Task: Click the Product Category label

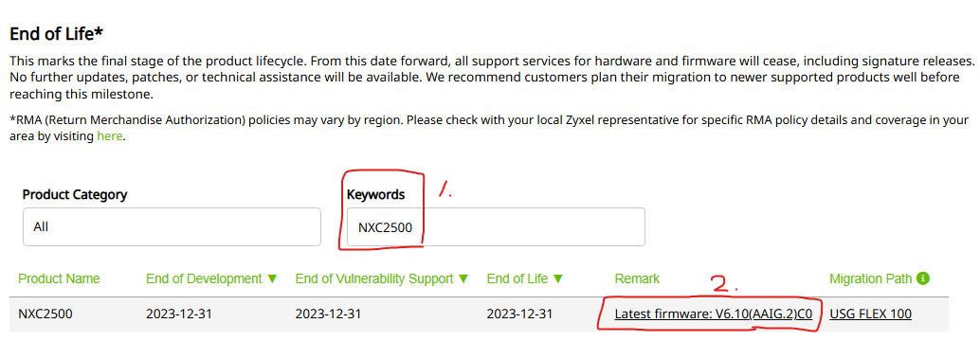Action: pos(75,195)
